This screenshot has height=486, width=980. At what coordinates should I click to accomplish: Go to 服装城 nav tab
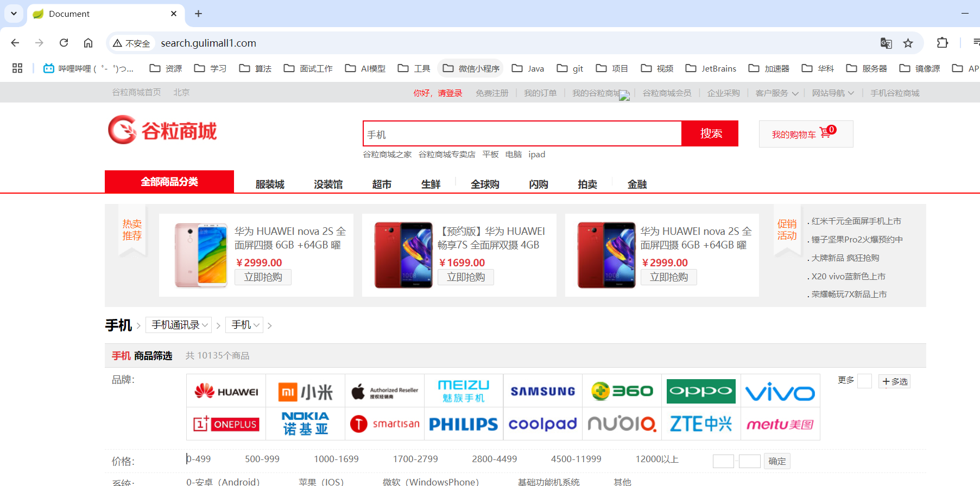click(270, 184)
